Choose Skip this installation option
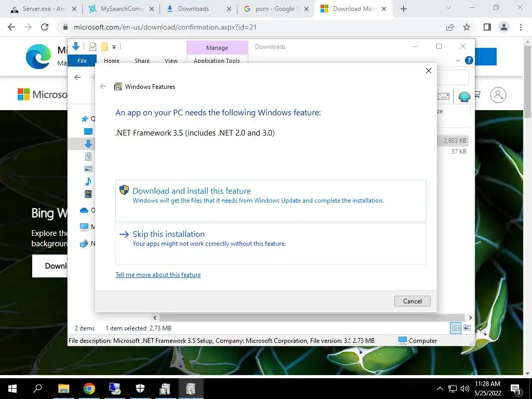This screenshot has height=399, width=532. click(271, 244)
